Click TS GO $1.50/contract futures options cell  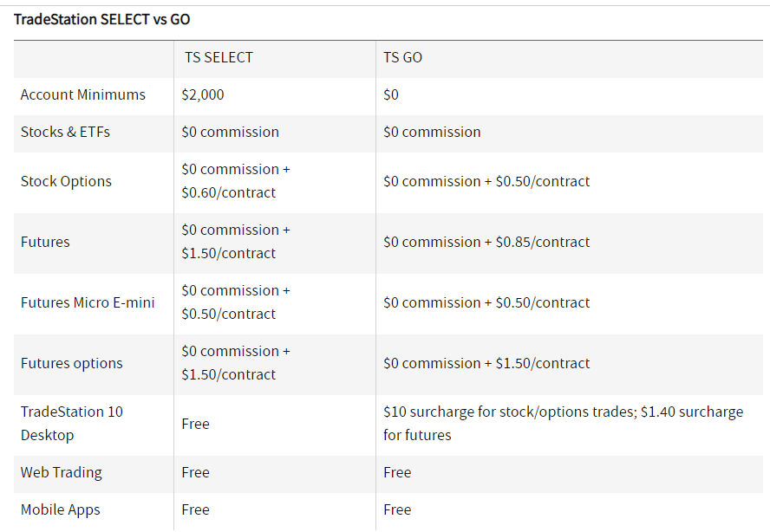(486, 363)
